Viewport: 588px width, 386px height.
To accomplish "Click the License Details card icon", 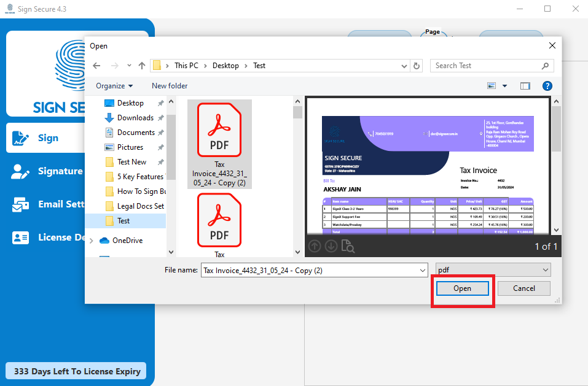I will pyautogui.click(x=20, y=237).
